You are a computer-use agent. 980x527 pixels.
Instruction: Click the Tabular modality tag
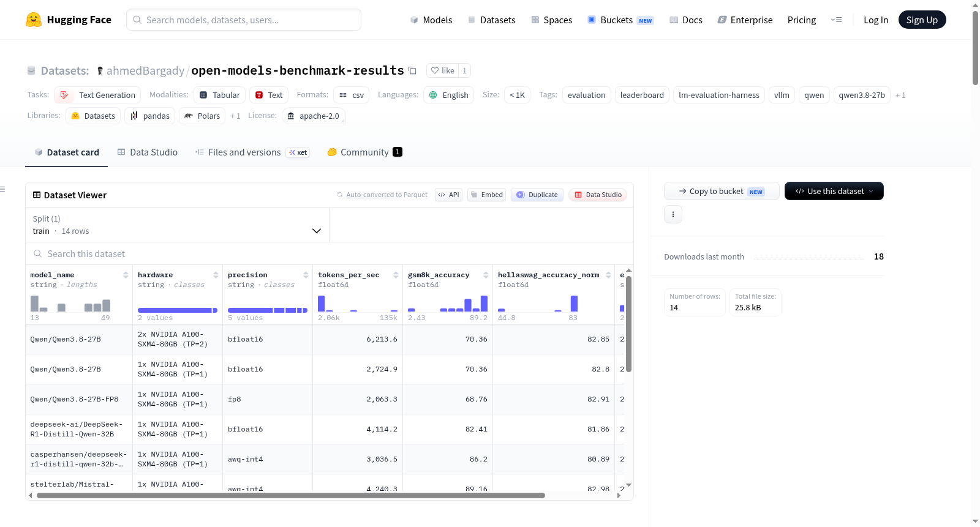[220, 95]
